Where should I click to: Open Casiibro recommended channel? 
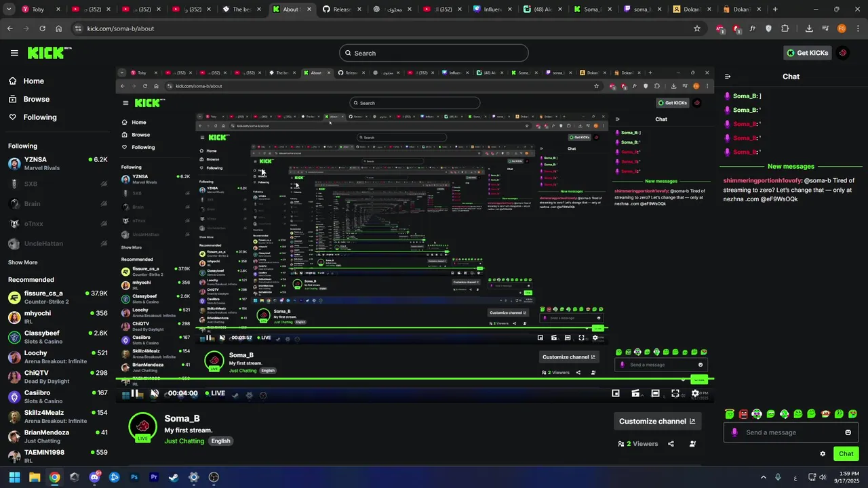pyautogui.click(x=57, y=396)
